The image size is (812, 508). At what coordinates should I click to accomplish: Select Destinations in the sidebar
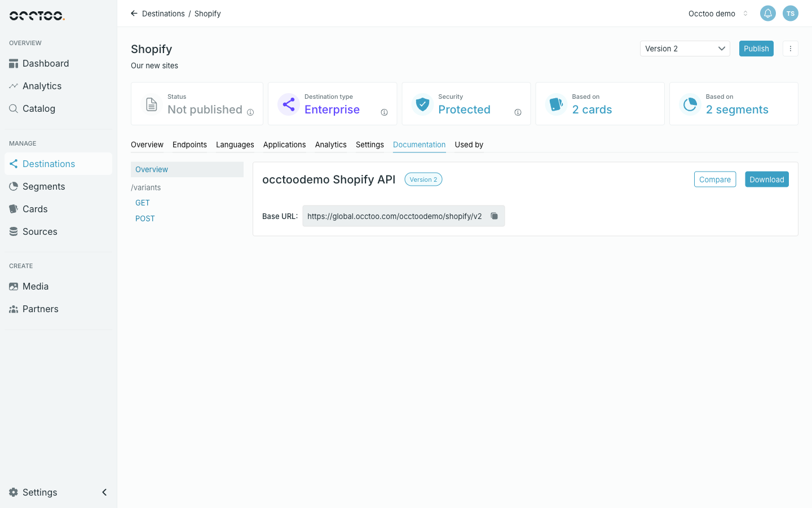tap(58, 164)
